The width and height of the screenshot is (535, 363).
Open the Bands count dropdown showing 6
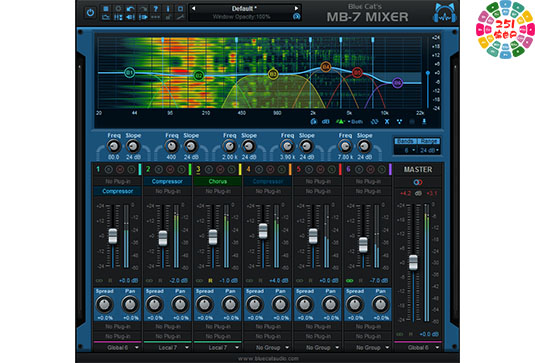tap(406, 150)
